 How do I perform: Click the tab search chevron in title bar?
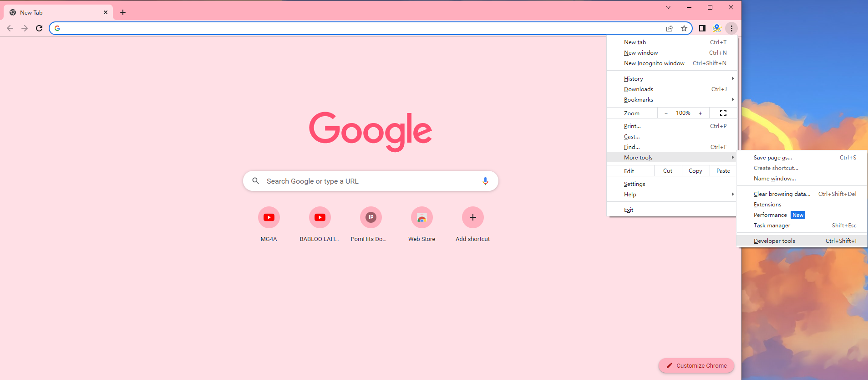[x=668, y=7]
